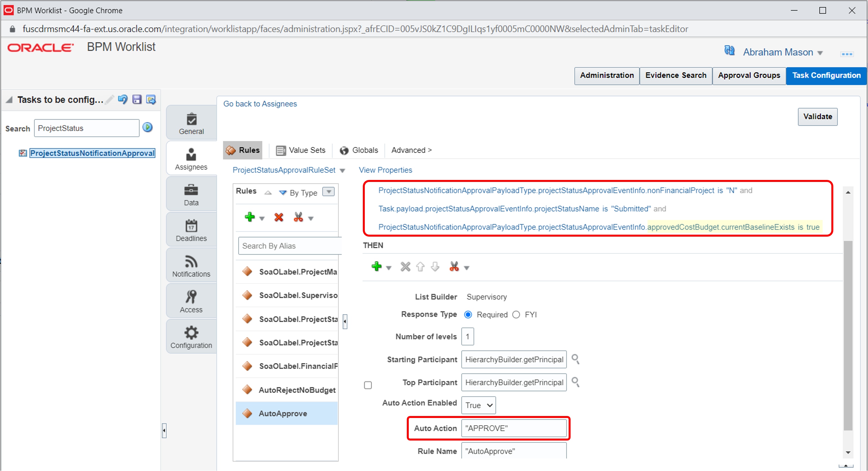This screenshot has height=471, width=868.
Task: Run the task search with the green arrow
Action: [148, 127]
